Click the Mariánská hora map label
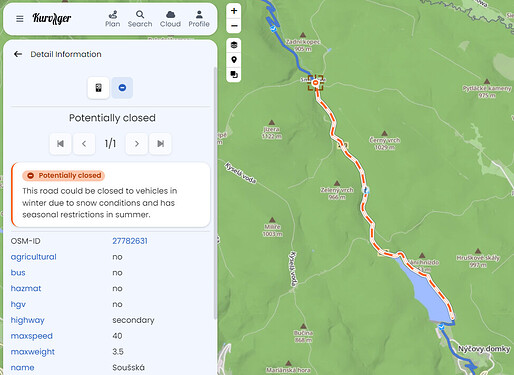The width and height of the screenshot is (514, 375). [288, 370]
